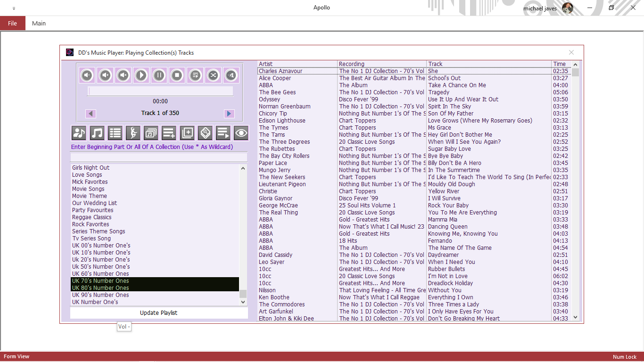
Task: Open the artists icon (person with note)
Action: click(x=79, y=133)
